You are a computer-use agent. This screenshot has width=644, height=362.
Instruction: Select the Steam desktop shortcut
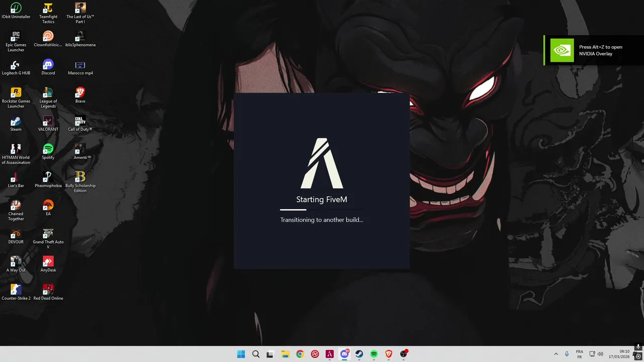16,124
